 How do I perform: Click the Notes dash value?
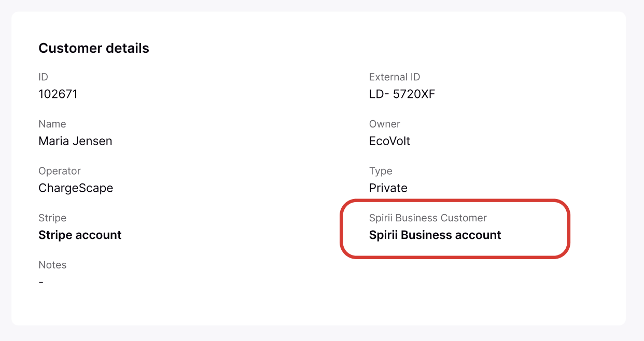point(41,282)
